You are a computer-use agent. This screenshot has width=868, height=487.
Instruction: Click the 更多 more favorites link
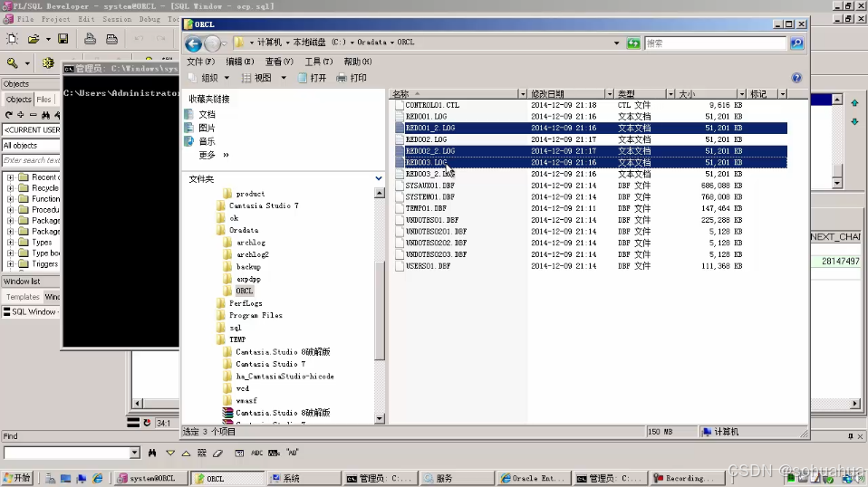pos(214,155)
